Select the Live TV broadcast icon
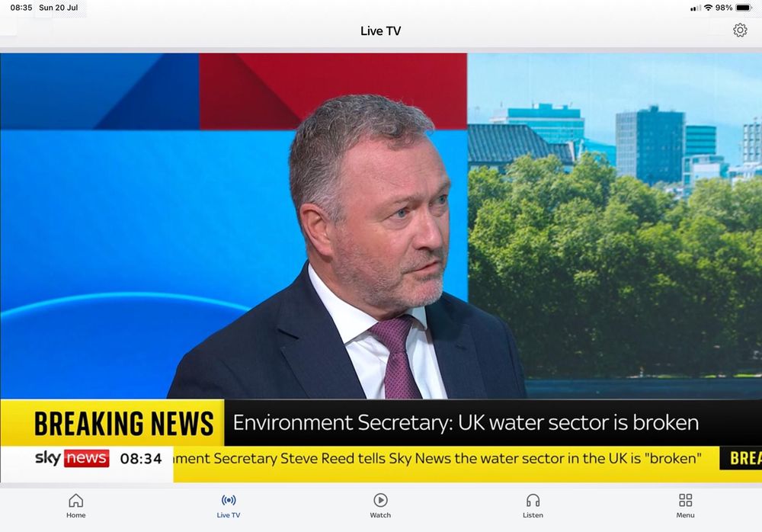The height and width of the screenshot is (532, 762). (229, 501)
